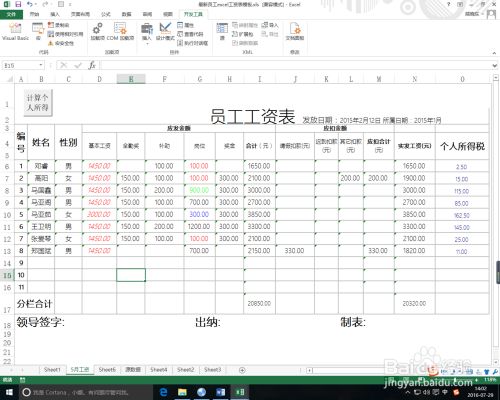Image resolution: width=500 pixels, height=400 pixels.
Task: Click XML Expansion Packs (扩展包)
Action: tap(243, 34)
